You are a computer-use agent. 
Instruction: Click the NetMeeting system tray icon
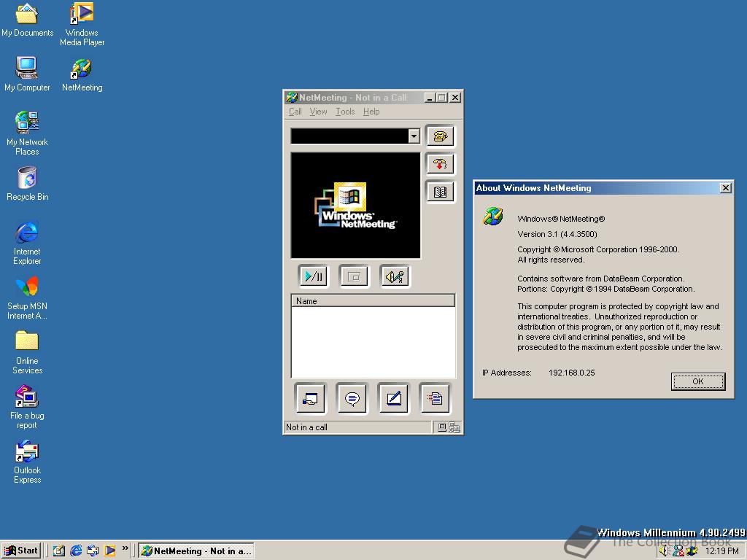(x=692, y=551)
